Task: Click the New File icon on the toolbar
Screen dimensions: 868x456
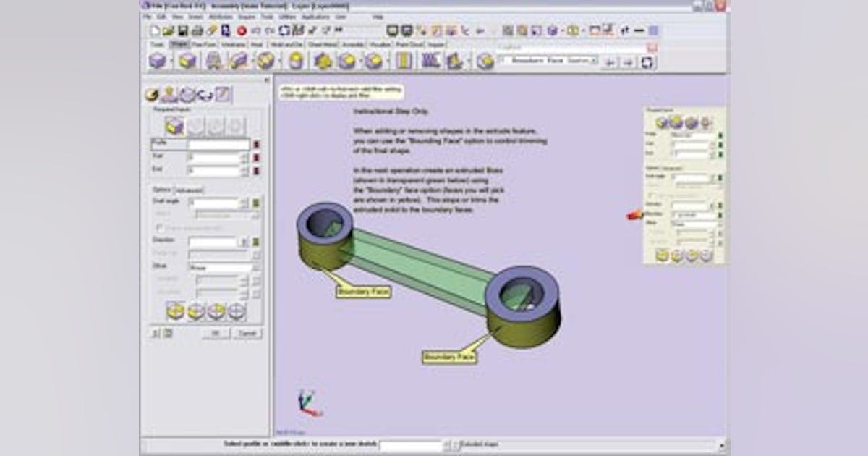Action: [154, 29]
